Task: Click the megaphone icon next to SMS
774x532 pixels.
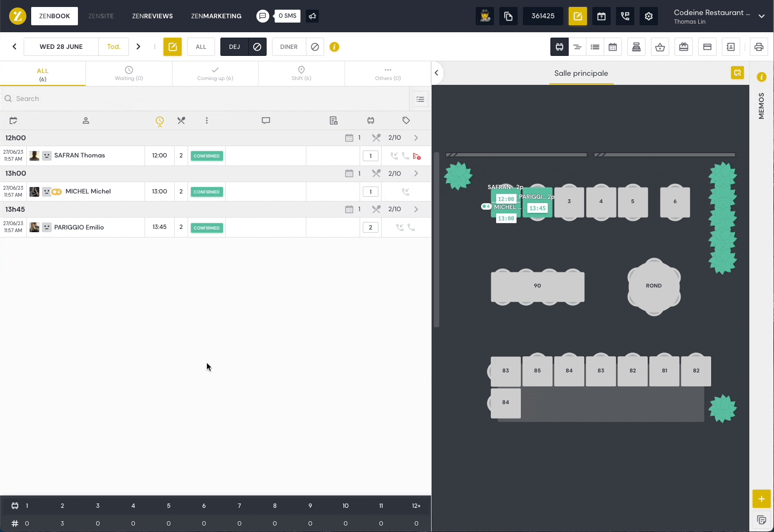Action: 312,16
